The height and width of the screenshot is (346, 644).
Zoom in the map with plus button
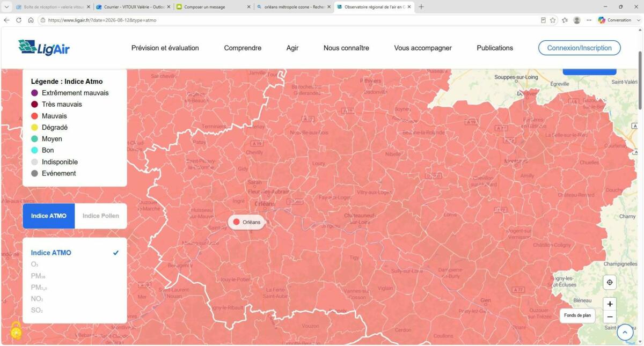pyautogui.click(x=610, y=304)
